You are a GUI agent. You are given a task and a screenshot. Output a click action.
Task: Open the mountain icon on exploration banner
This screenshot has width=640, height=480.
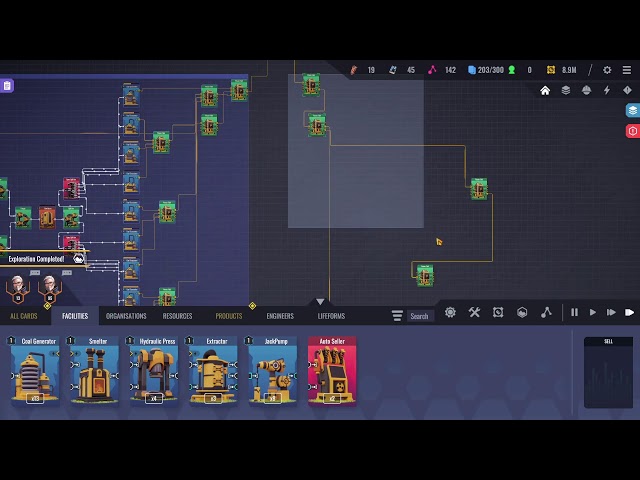click(x=78, y=259)
